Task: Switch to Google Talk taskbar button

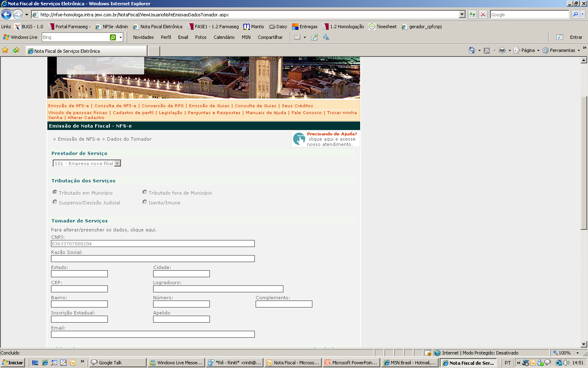Action: click(x=118, y=363)
